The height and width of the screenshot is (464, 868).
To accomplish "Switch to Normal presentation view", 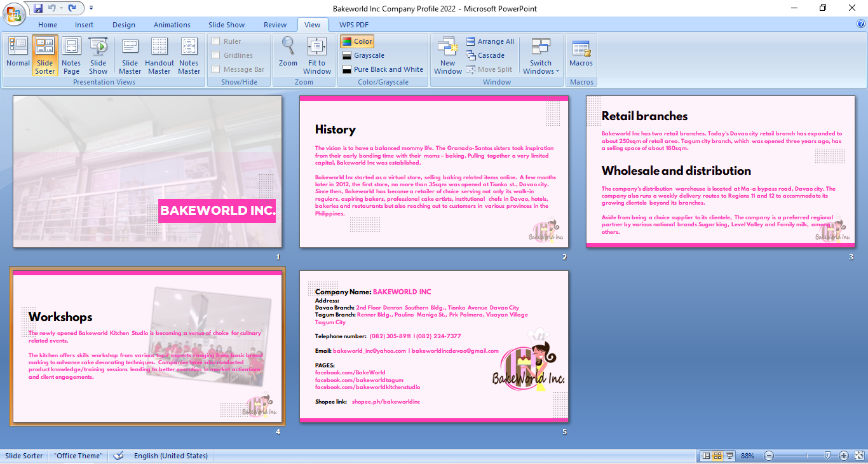I will (18, 55).
